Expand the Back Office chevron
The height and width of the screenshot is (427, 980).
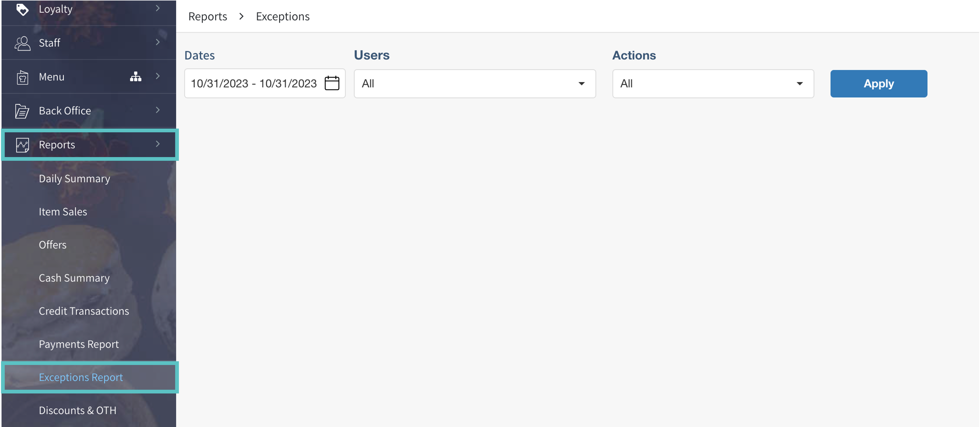[157, 110]
